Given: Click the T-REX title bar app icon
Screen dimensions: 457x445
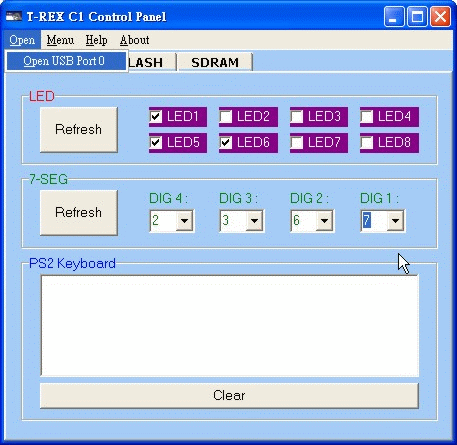Looking at the screenshot, I should [x=14, y=16].
